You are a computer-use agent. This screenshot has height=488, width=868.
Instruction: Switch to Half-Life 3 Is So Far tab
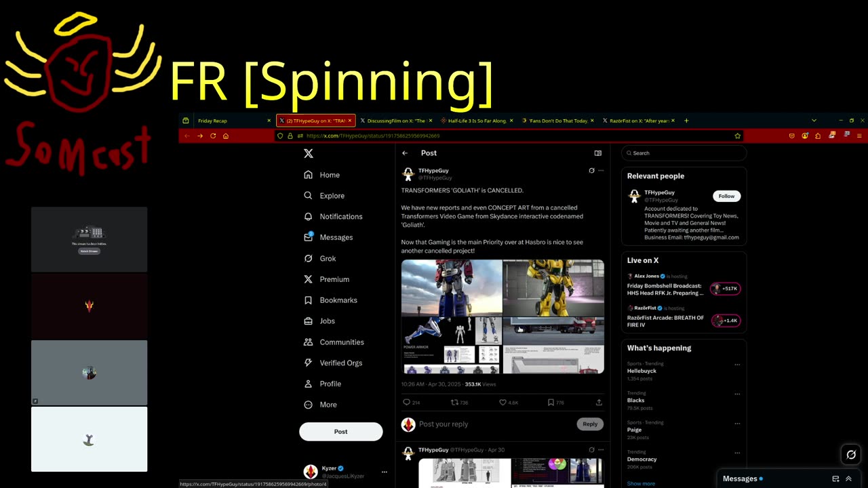click(x=477, y=121)
